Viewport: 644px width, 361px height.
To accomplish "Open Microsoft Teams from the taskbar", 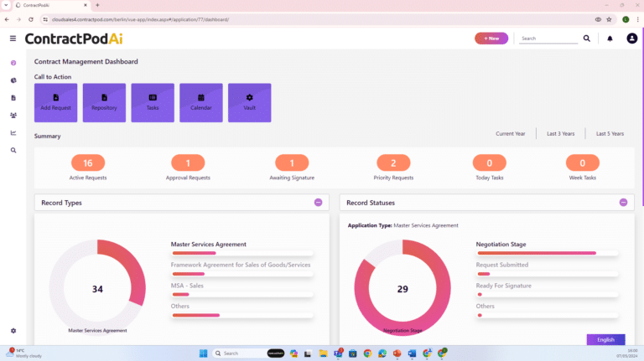I will point(338,353).
